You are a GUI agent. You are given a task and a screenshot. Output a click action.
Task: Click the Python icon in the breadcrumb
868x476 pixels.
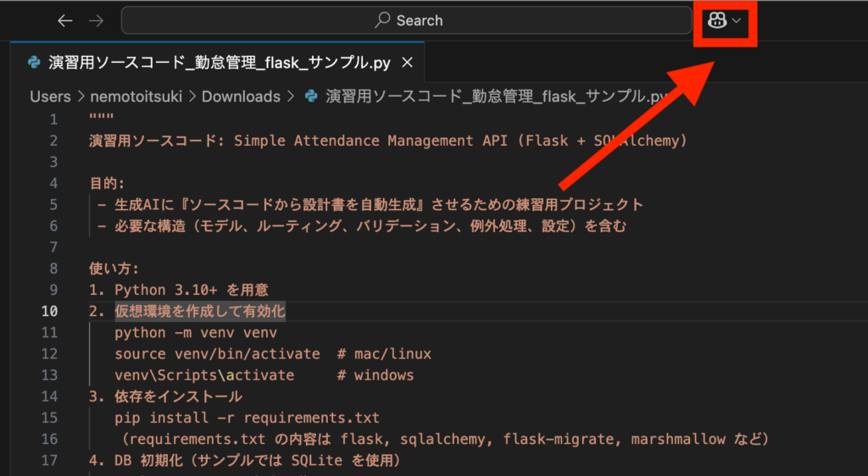[311, 97]
